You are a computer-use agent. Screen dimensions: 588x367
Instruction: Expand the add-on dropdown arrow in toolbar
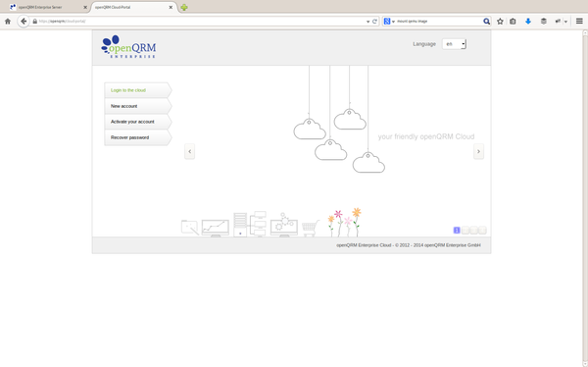(565, 22)
